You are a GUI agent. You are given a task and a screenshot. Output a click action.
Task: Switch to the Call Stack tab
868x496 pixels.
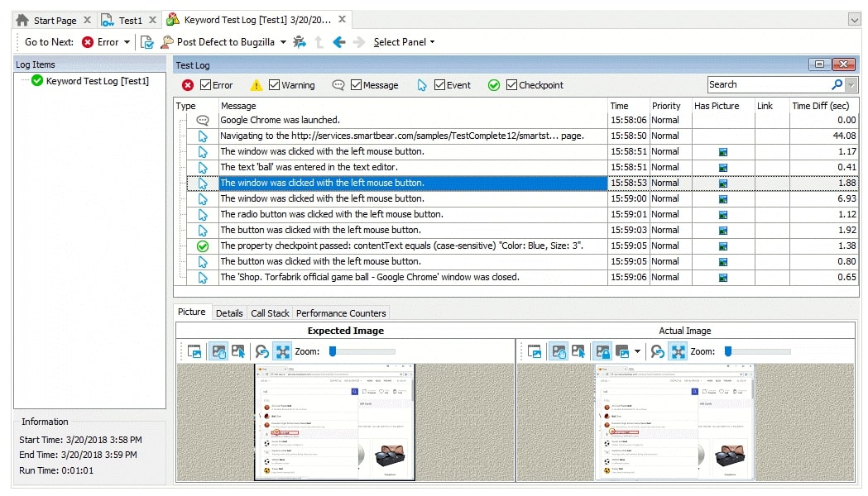pos(269,312)
